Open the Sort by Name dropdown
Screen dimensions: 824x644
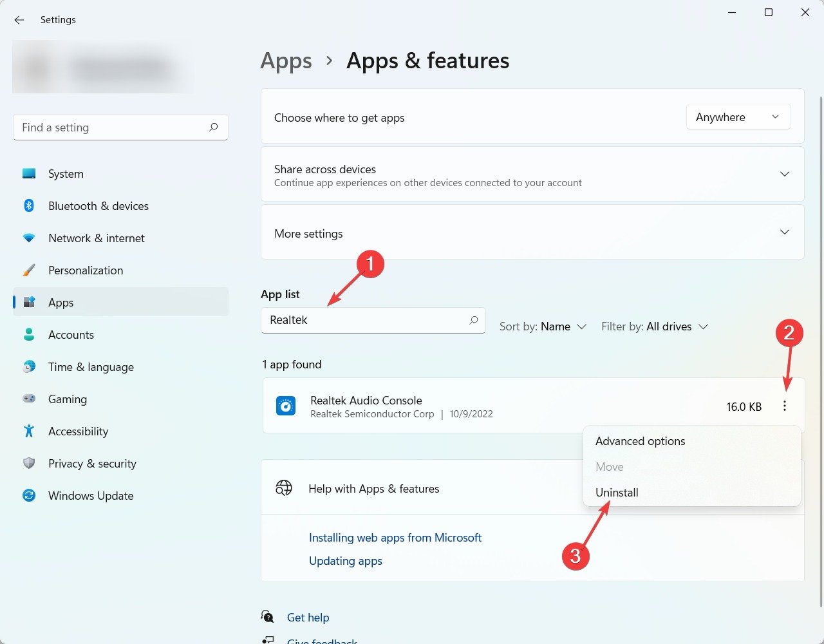(x=543, y=327)
